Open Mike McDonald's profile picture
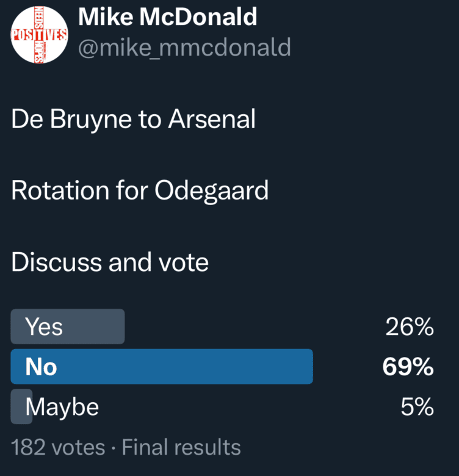459x476 pixels. click(x=39, y=35)
